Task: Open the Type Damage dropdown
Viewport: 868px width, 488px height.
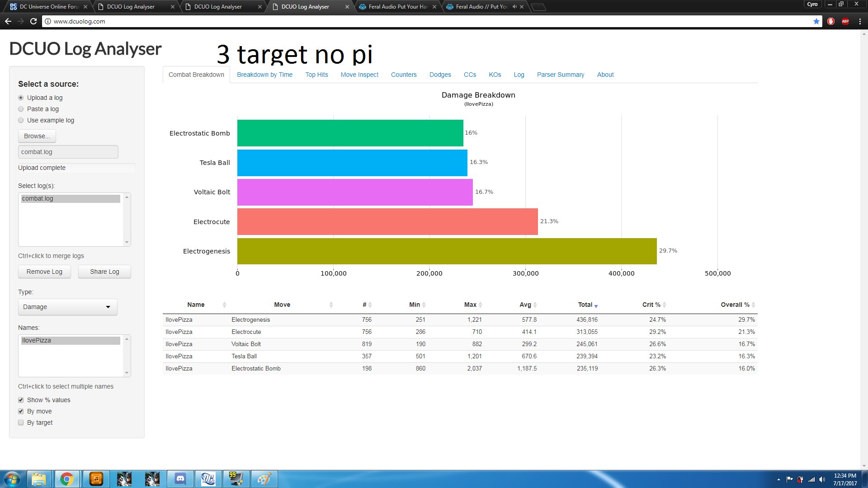Action: coord(67,307)
